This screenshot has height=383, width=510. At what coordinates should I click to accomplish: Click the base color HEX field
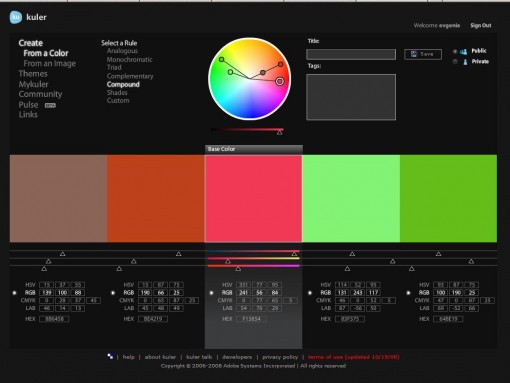click(251, 319)
